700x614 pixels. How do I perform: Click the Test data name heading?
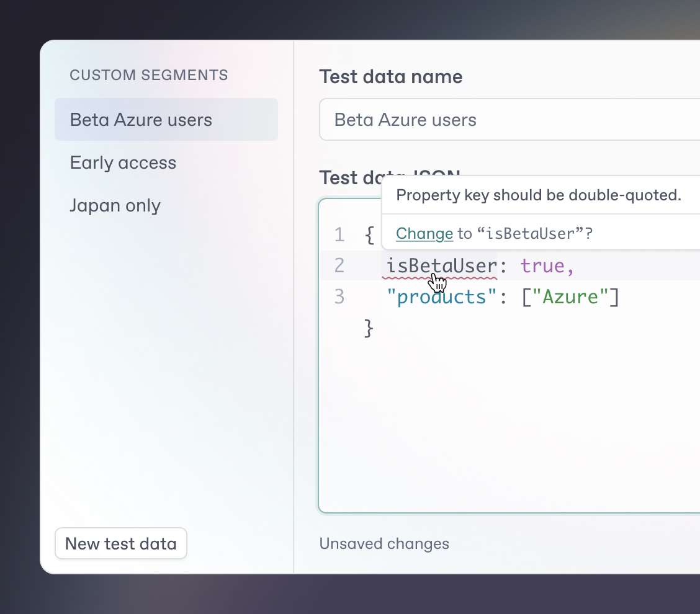point(390,77)
